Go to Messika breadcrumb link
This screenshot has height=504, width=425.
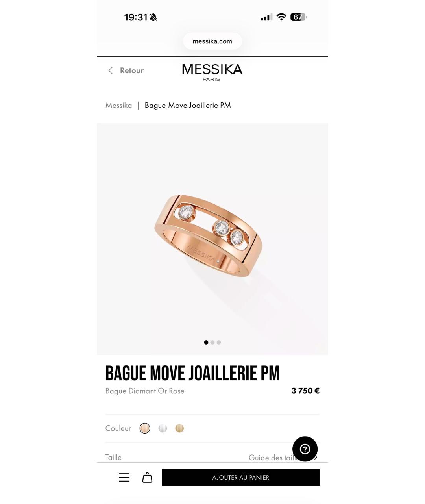118,105
